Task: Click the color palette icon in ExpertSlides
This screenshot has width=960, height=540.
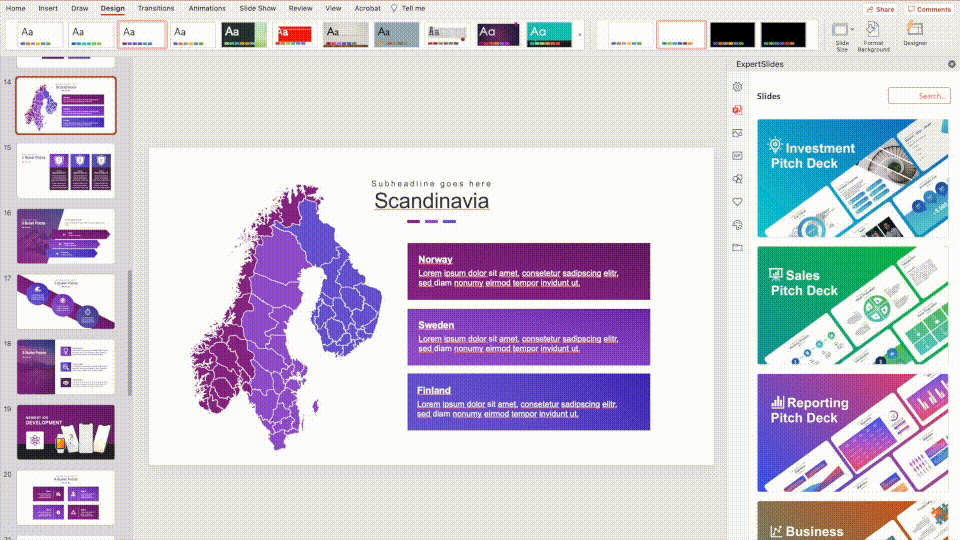Action: point(738,225)
